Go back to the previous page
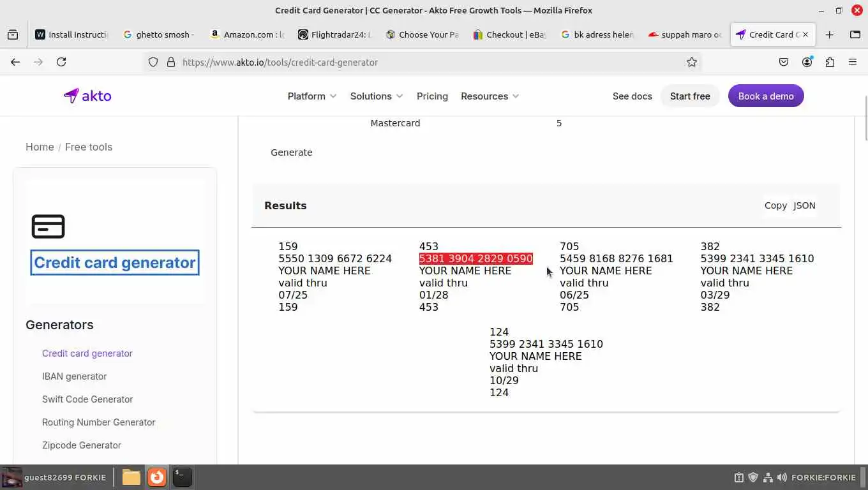 pyautogui.click(x=15, y=62)
